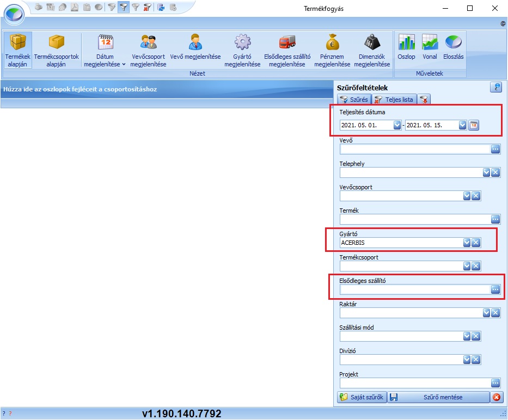This screenshot has height=420, width=508.
Task: Click the Szűrés tab button
Action: pyautogui.click(x=354, y=99)
